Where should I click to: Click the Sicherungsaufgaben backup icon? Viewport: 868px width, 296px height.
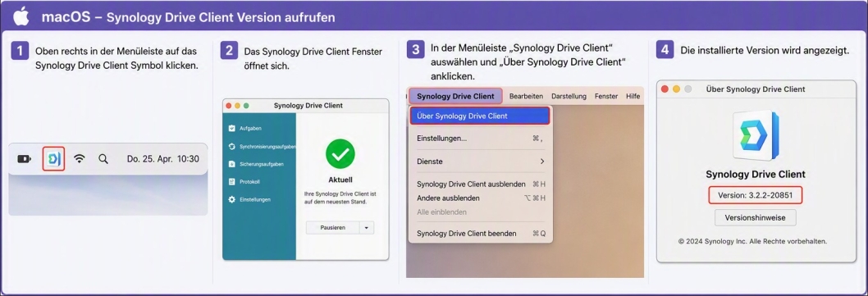click(x=231, y=164)
